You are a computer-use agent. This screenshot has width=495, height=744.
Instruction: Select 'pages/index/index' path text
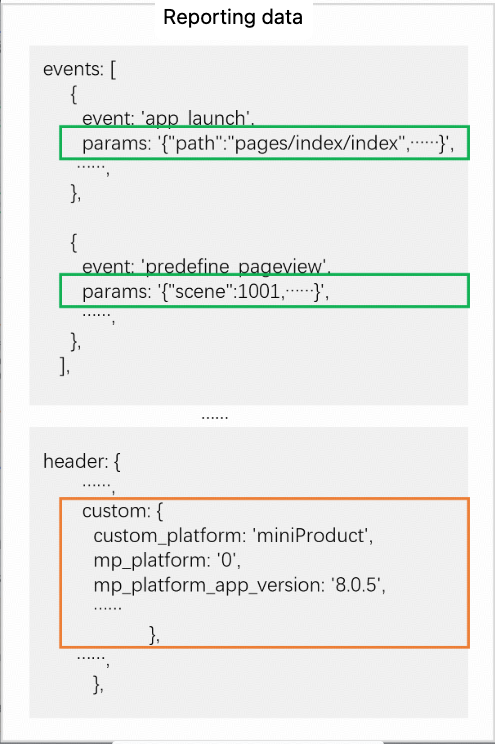317,143
